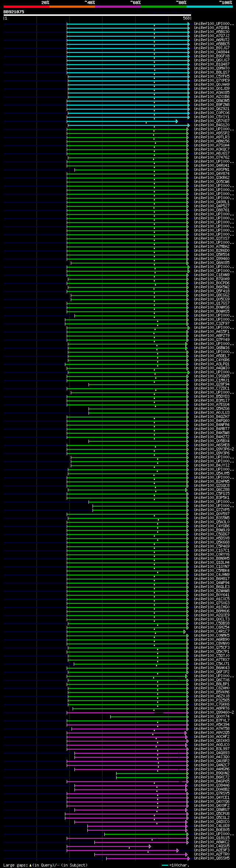Image resolution: width=236 pixels, height=868 pixels.
Task: Select the query ID BB921075
Action: 14,12
